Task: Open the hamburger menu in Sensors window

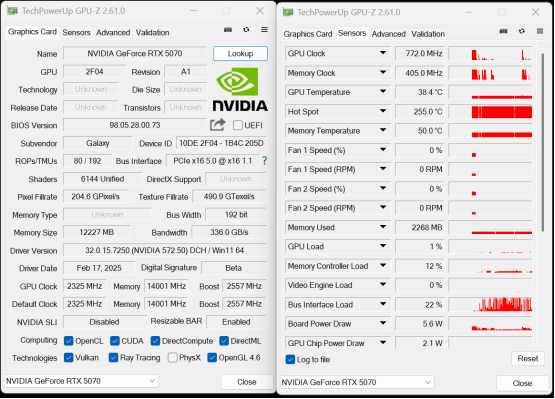Action: (540, 31)
